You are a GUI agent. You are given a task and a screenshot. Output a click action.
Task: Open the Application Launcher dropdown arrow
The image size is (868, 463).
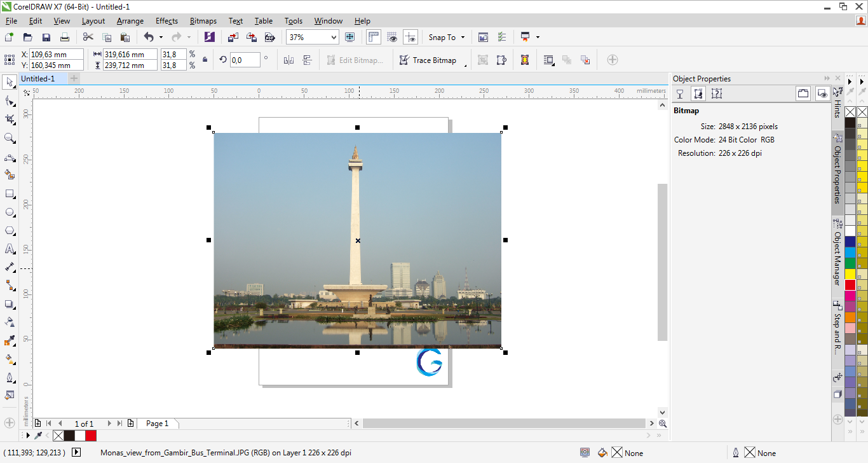point(538,37)
